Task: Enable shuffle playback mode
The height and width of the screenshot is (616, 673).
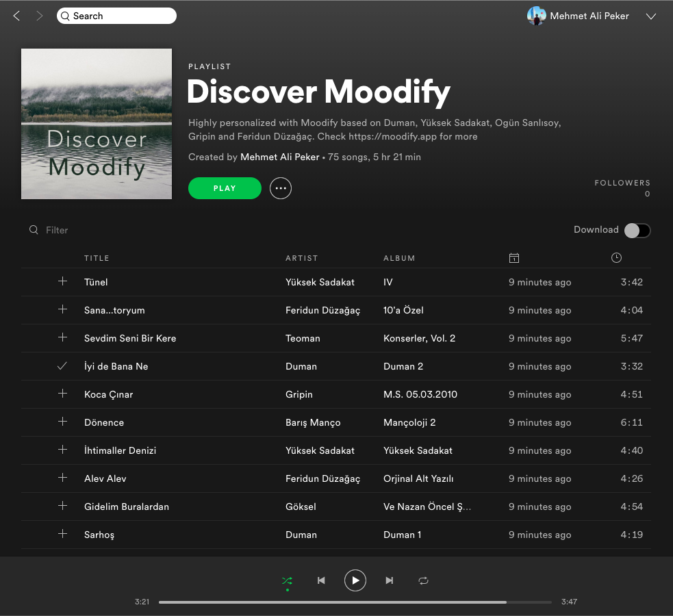Action: click(287, 580)
